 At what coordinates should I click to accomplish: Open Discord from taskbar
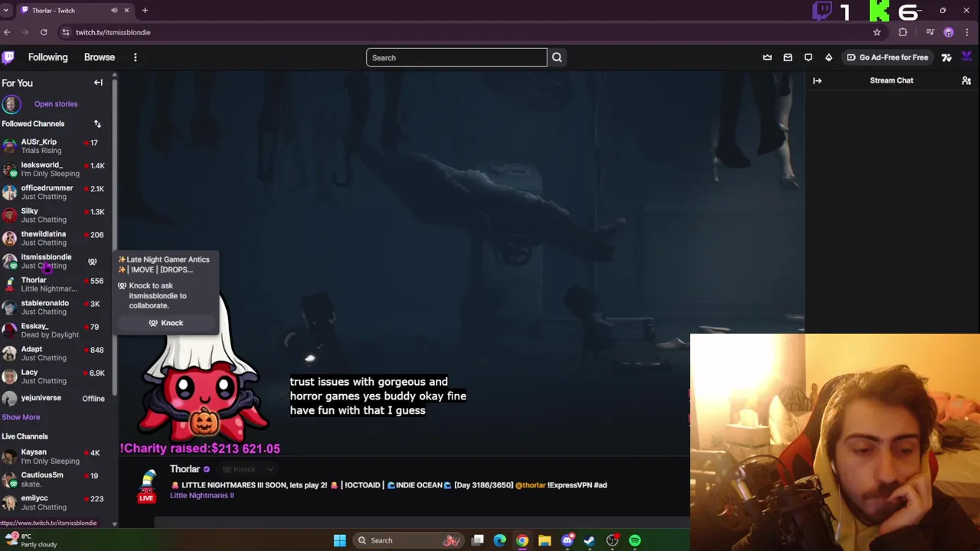[567, 540]
